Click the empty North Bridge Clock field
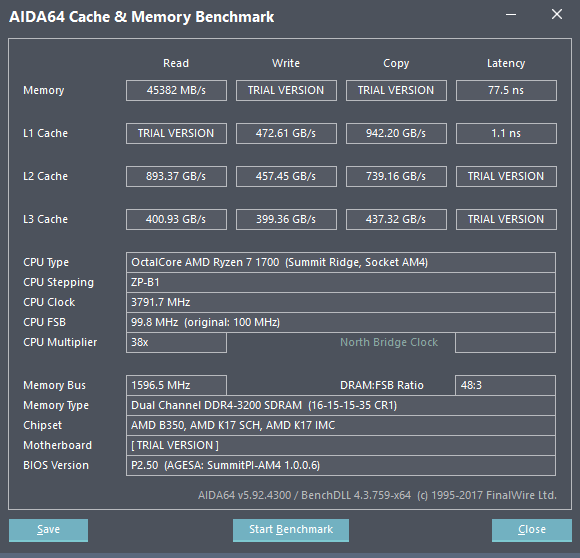580x558 pixels. 505,342
